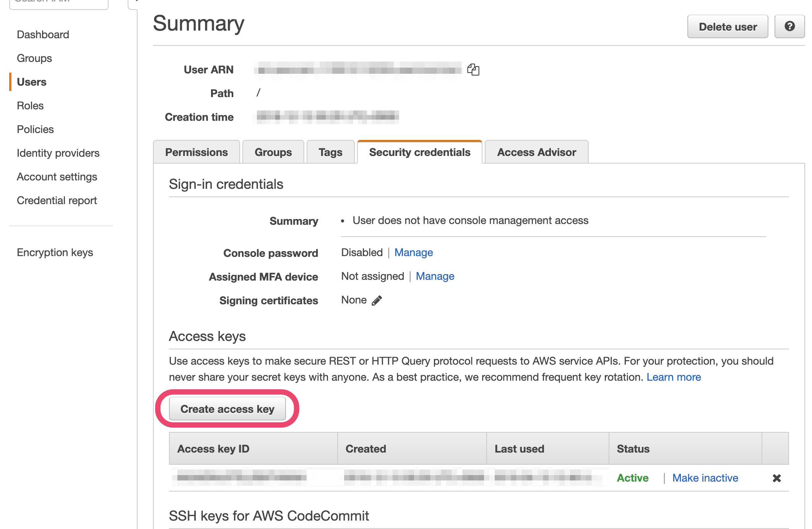Copy the User ARN to clipboard
Image resolution: width=812 pixels, height=529 pixels.
tap(473, 70)
